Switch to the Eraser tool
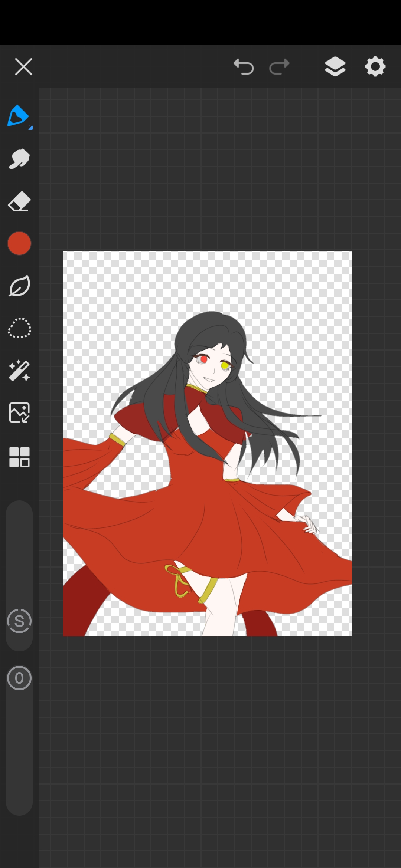This screenshot has height=868, width=401. [19, 201]
